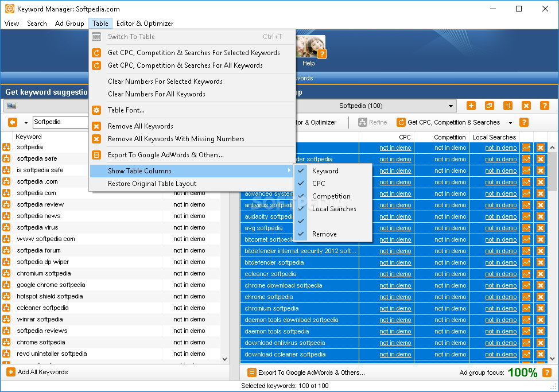Click Table Font gear icon in menu
The width and height of the screenshot is (559, 392).
pyautogui.click(x=96, y=110)
